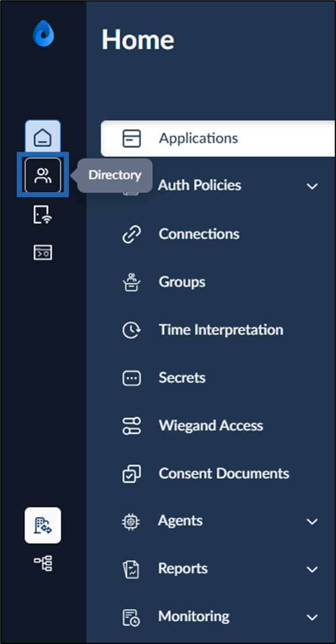Click the Applications window icon
The height and width of the screenshot is (644, 336).
132,138
